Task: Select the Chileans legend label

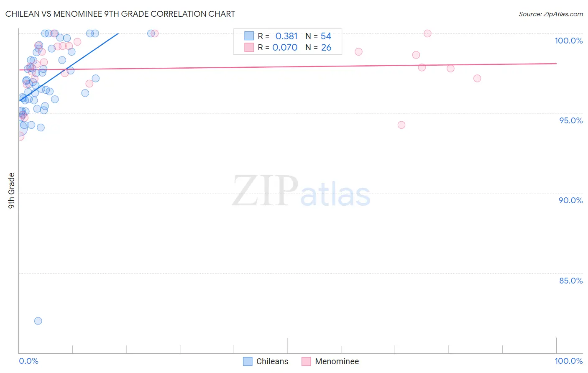Action: [272, 361]
